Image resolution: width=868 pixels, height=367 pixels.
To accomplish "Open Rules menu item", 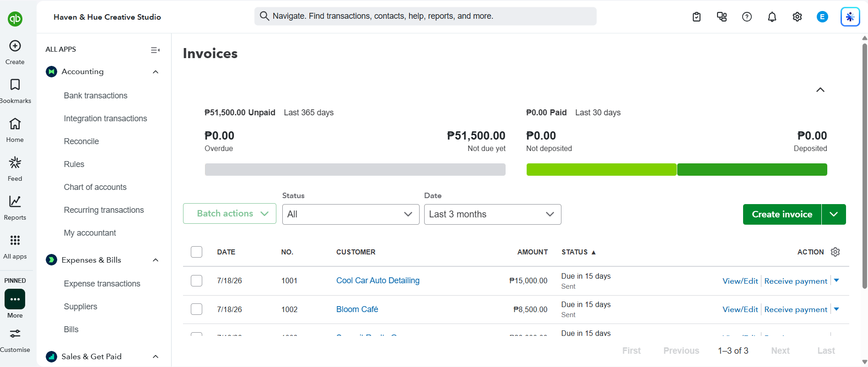I will 74,164.
